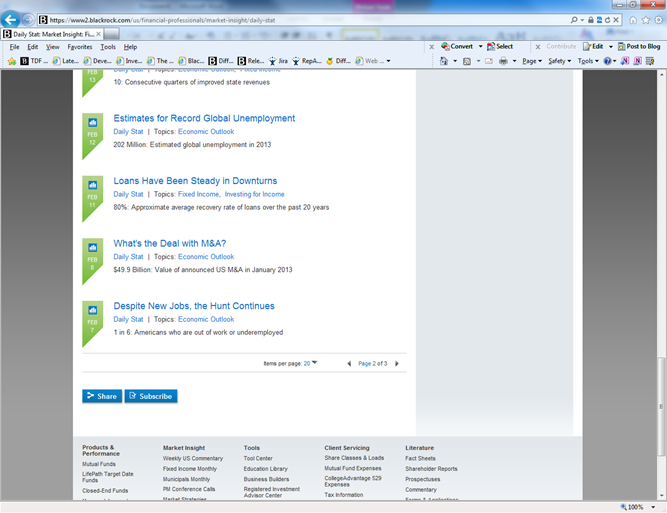The height and width of the screenshot is (513, 667).
Task: Click the Weekly US Commentary footer link
Action: click(193, 459)
